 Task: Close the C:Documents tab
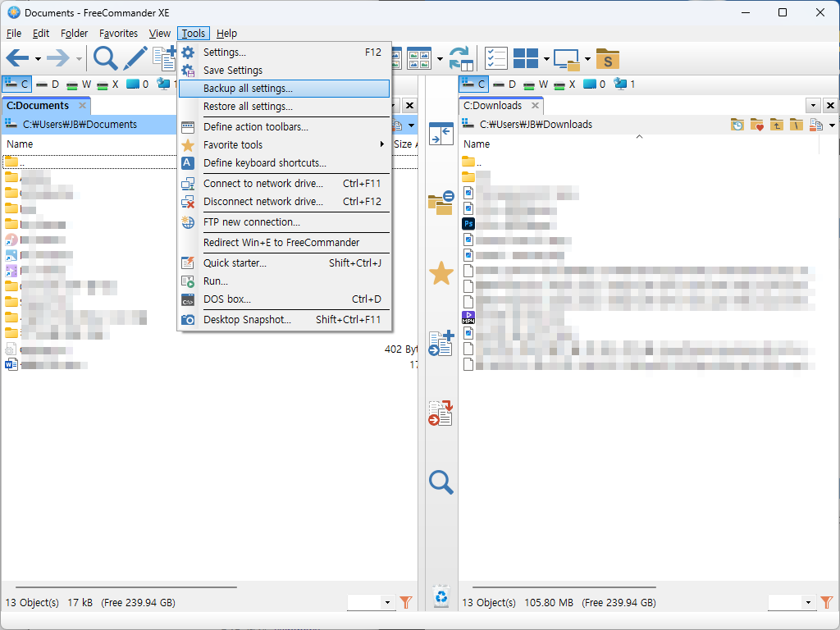(82, 106)
